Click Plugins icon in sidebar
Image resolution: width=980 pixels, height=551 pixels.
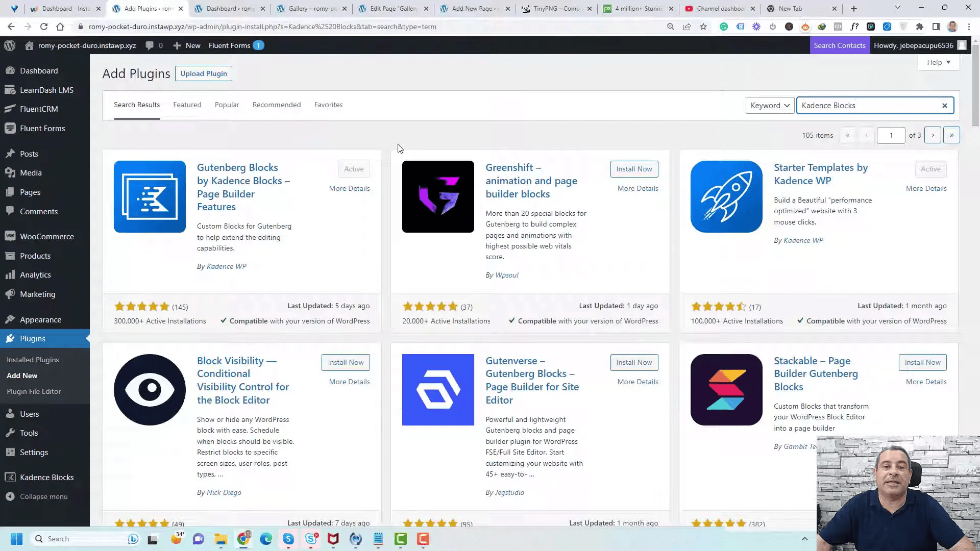pyautogui.click(x=10, y=339)
